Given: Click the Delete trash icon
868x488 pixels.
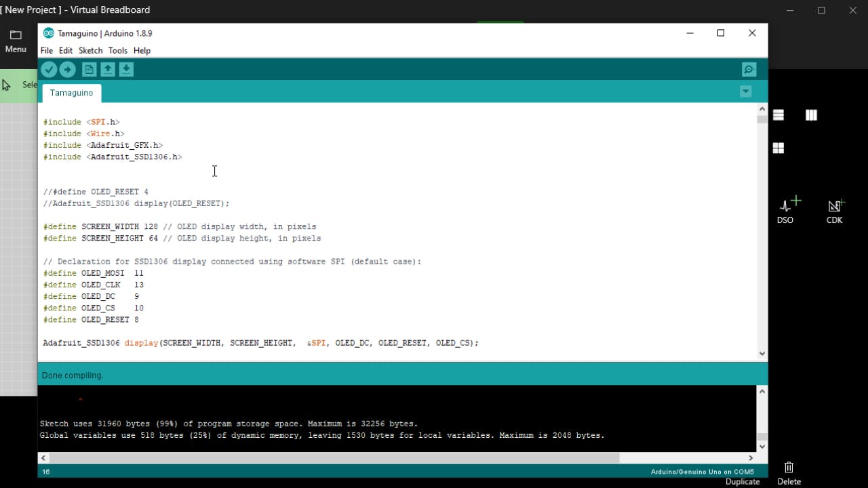Looking at the screenshot, I should tap(789, 473).
